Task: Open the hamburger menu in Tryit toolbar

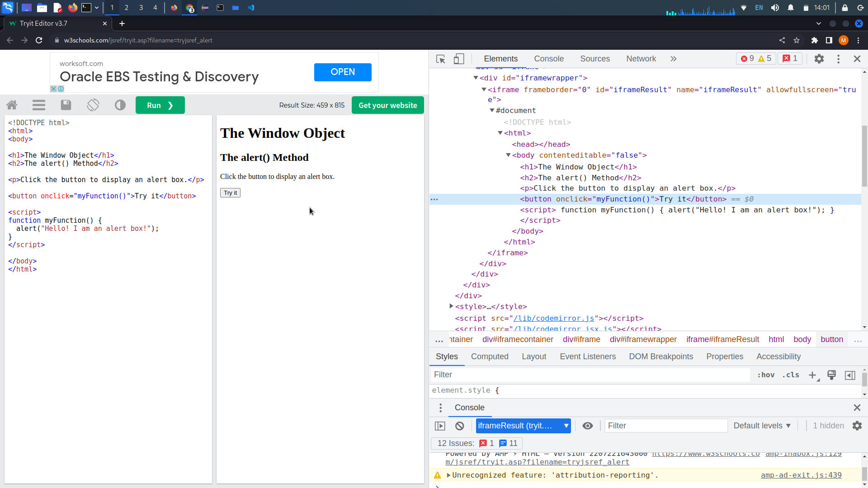Action: click(39, 105)
